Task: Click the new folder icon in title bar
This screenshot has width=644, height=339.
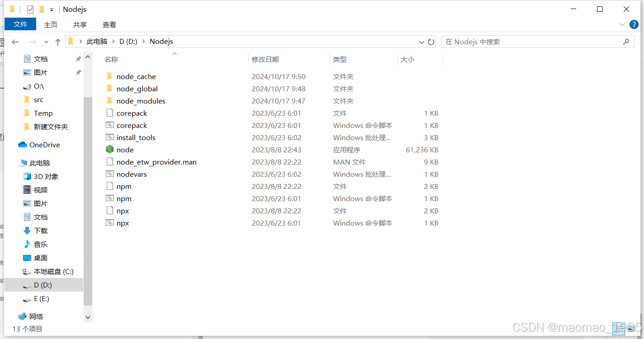Action: coord(42,9)
